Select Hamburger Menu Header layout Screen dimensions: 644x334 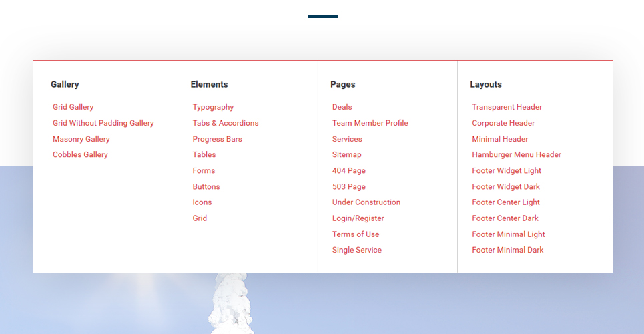click(x=517, y=155)
